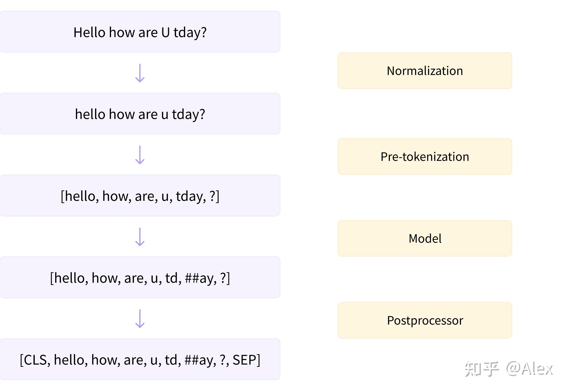Click the arrow beside the Postprocessor label
The height and width of the screenshot is (392, 567).
140,319
